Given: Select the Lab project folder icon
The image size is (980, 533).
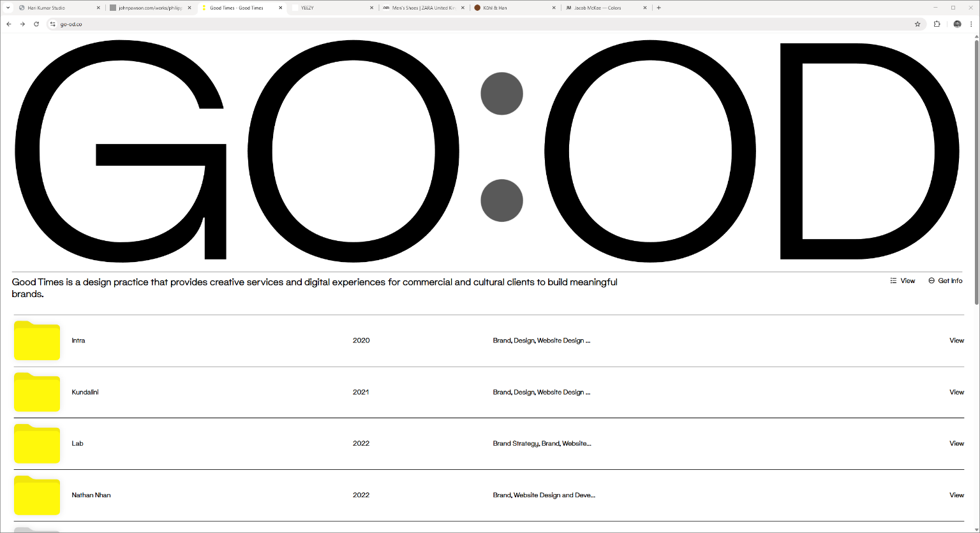Looking at the screenshot, I should 37,444.
